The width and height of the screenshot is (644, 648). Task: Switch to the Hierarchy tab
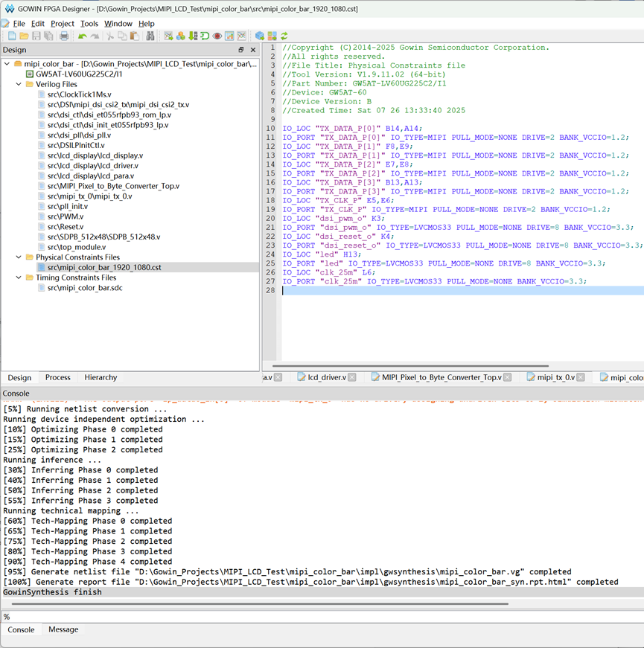click(x=101, y=377)
